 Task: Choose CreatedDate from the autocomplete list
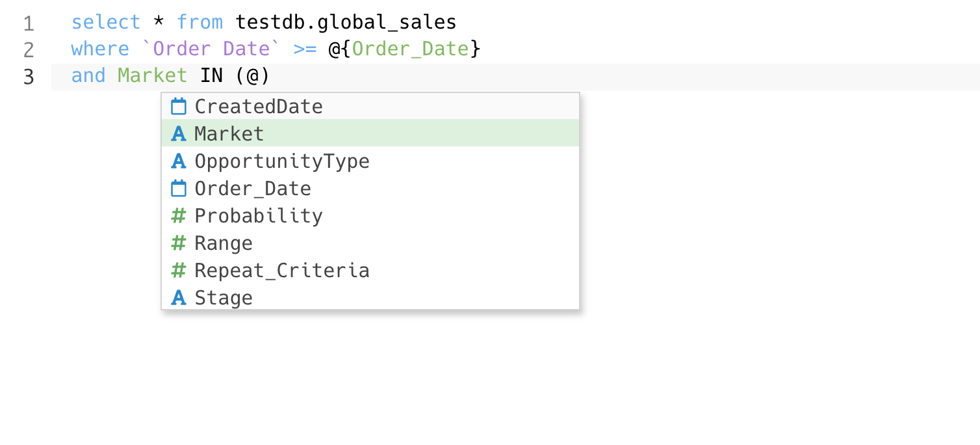[x=259, y=107]
